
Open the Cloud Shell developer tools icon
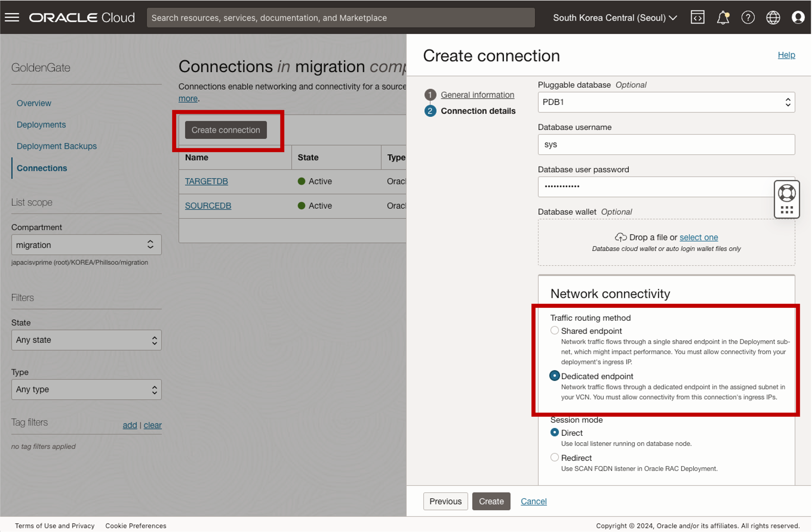[697, 17]
